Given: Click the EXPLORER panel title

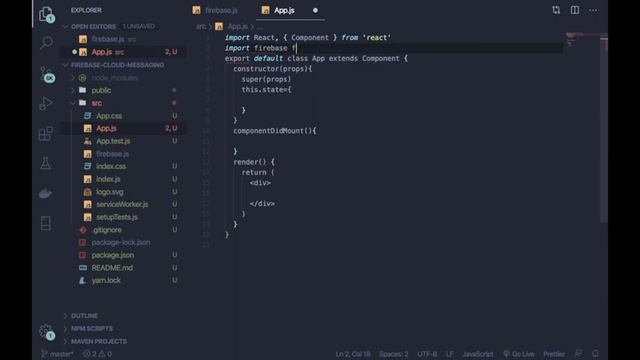Looking at the screenshot, I should [x=86, y=10].
